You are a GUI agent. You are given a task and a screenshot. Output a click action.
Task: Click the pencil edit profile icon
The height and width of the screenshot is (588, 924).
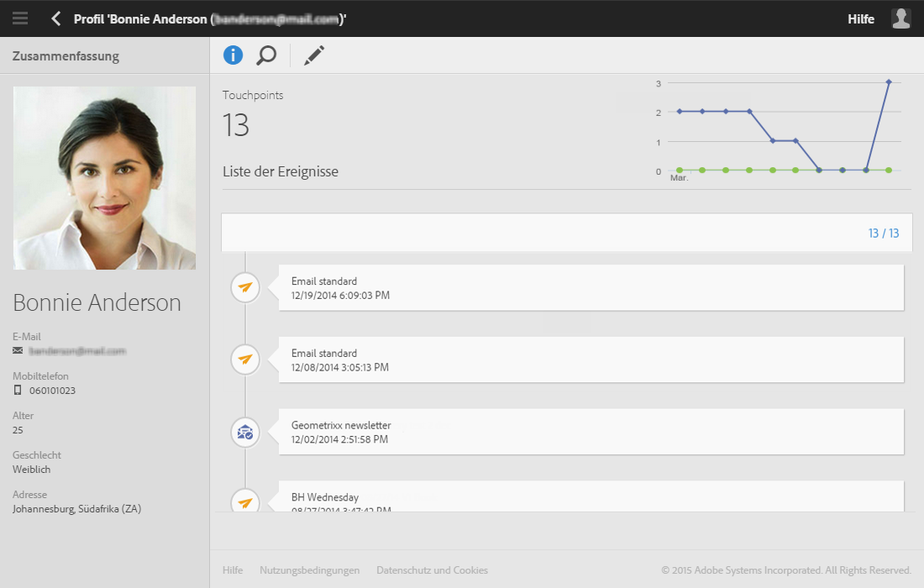pos(314,55)
